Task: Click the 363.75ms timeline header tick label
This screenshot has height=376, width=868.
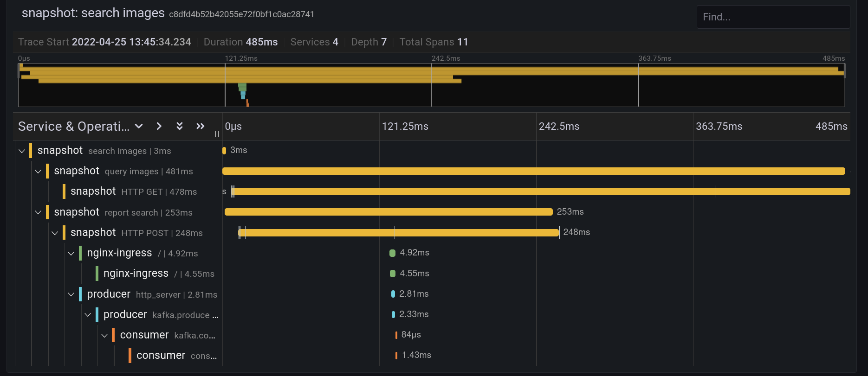Action: click(x=719, y=127)
